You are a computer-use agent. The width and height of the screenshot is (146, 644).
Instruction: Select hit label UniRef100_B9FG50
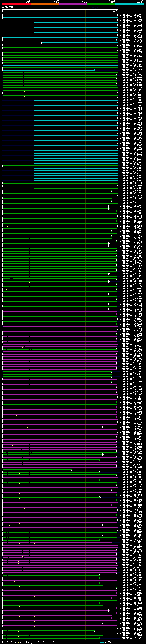tap(131, 349)
